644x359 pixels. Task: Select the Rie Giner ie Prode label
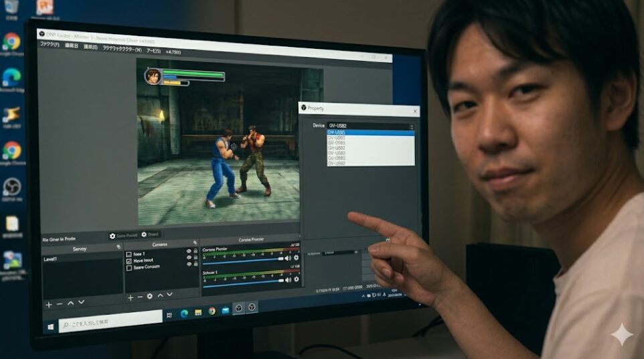click(59, 239)
